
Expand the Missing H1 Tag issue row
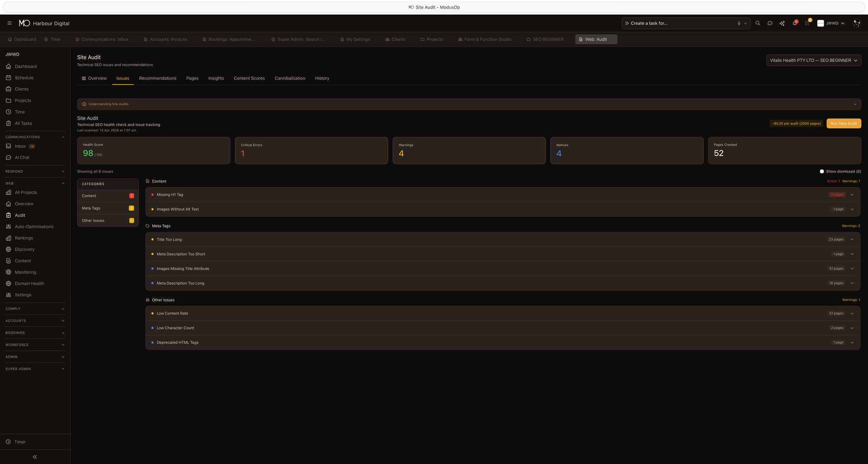point(852,195)
